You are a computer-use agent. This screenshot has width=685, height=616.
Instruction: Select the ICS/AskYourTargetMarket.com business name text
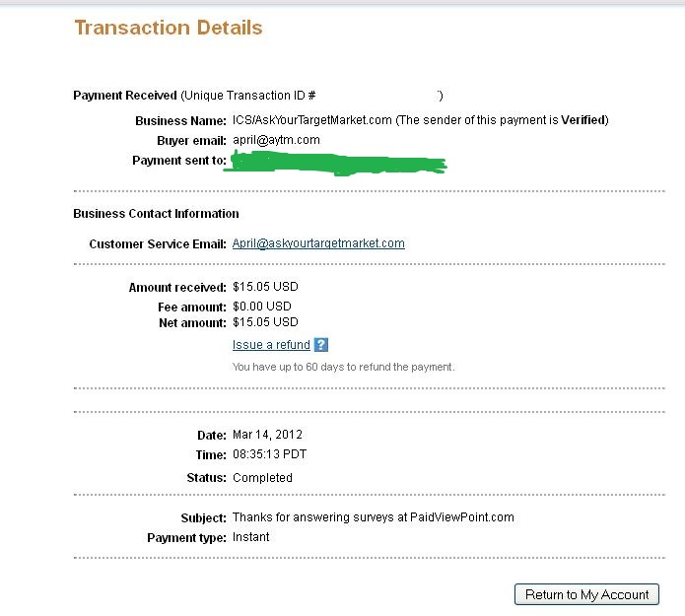pyautogui.click(x=312, y=120)
